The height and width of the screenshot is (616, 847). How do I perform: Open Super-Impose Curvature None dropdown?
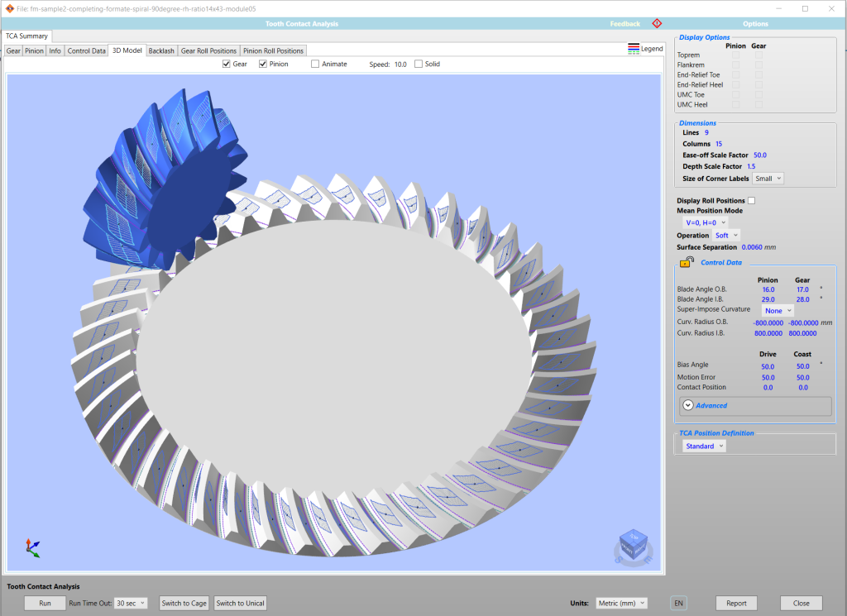[778, 310]
